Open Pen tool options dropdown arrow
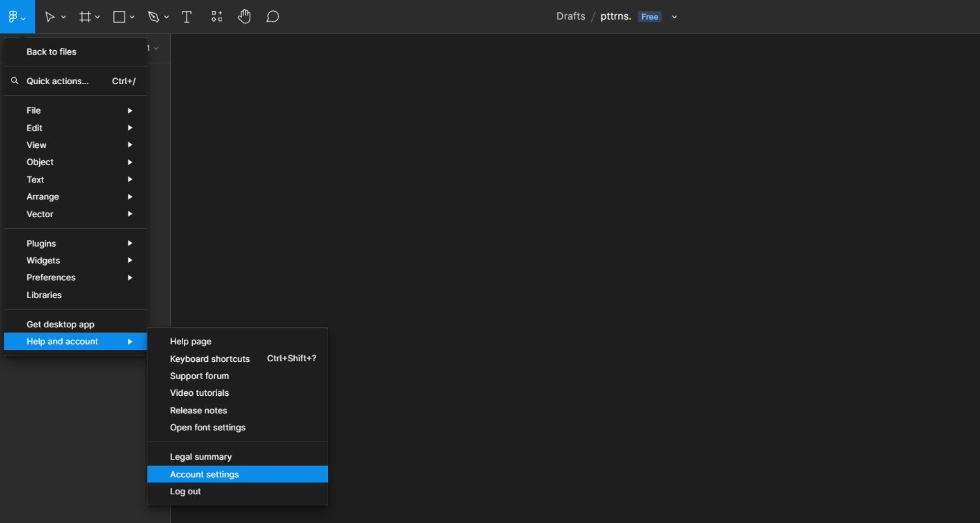Screen dimensions: 980x523 click(167, 17)
